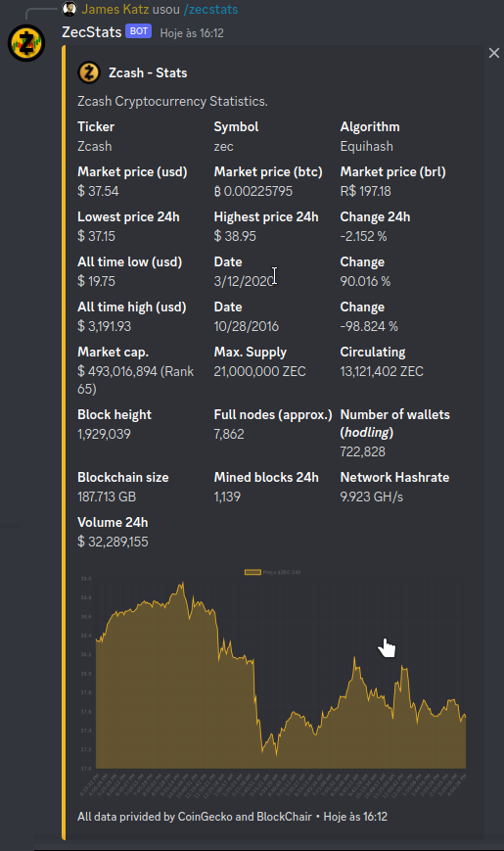Image resolution: width=504 pixels, height=851 pixels.
Task: Open the Zcash - Stats embed title
Action: 148,72
